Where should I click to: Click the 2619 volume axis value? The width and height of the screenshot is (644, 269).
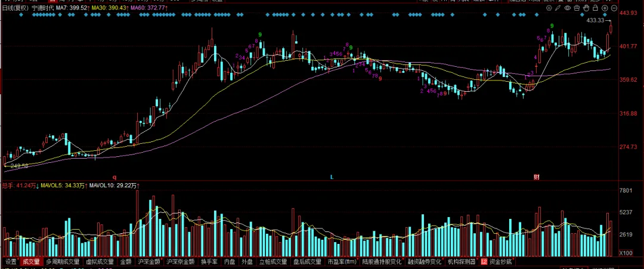point(626,234)
